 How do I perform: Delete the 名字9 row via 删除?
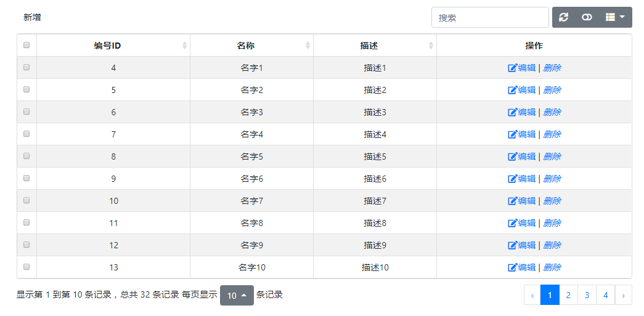pyautogui.click(x=552, y=245)
